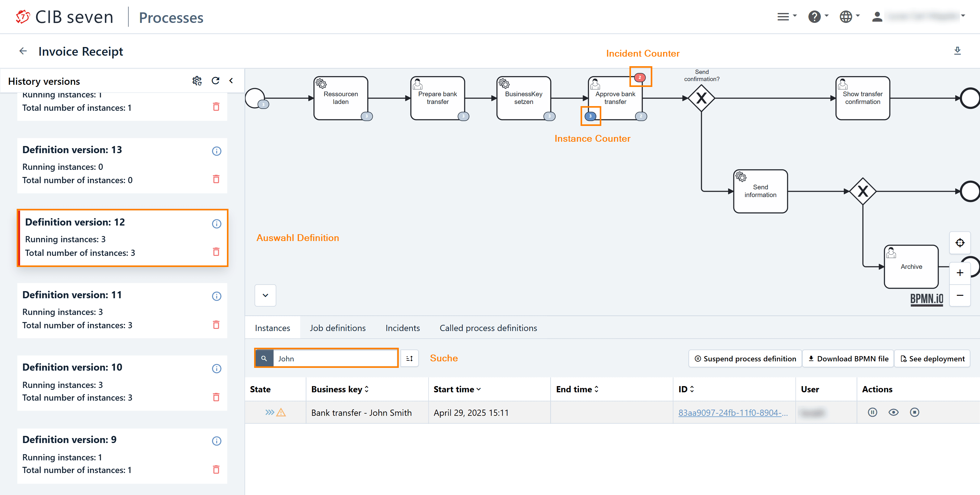
Task: Show info for Definition version 13
Action: click(216, 151)
